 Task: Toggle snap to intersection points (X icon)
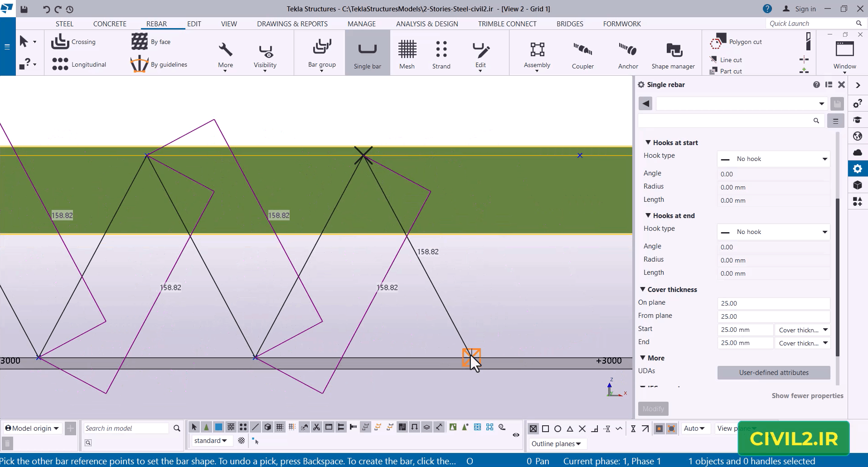coord(582,428)
